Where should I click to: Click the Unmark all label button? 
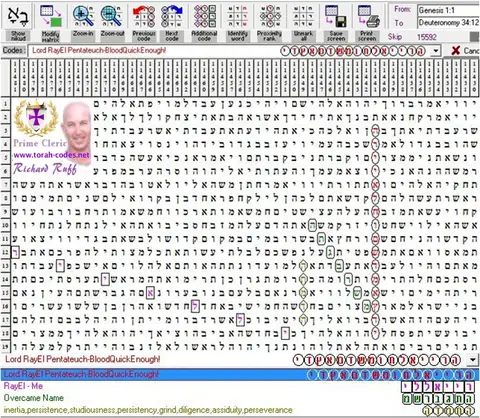click(303, 36)
